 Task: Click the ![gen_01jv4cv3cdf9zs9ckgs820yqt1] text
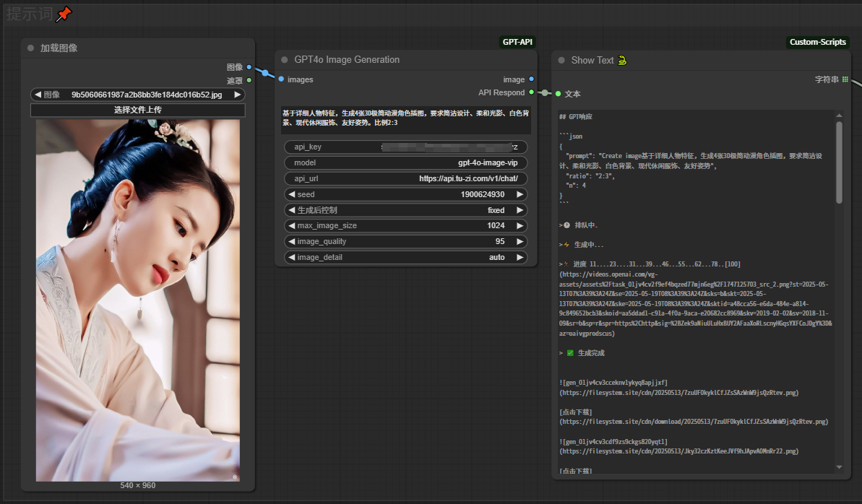(x=613, y=442)
